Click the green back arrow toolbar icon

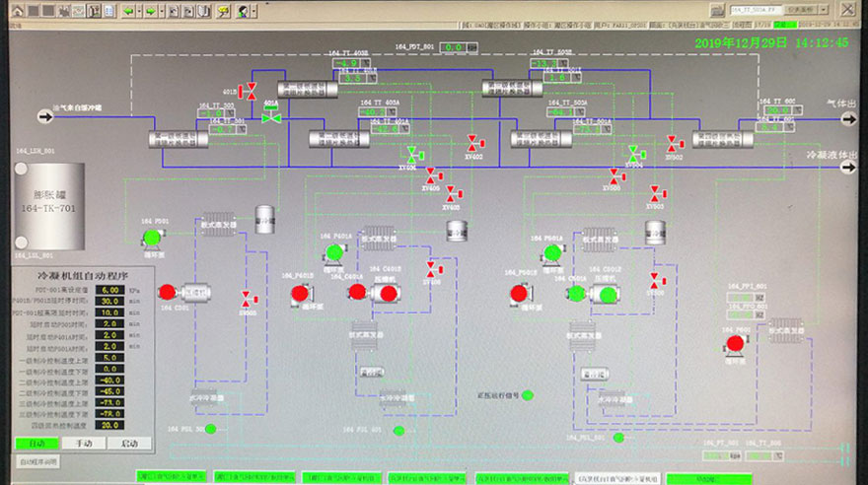pyautogui.click(x=131, y=11)
